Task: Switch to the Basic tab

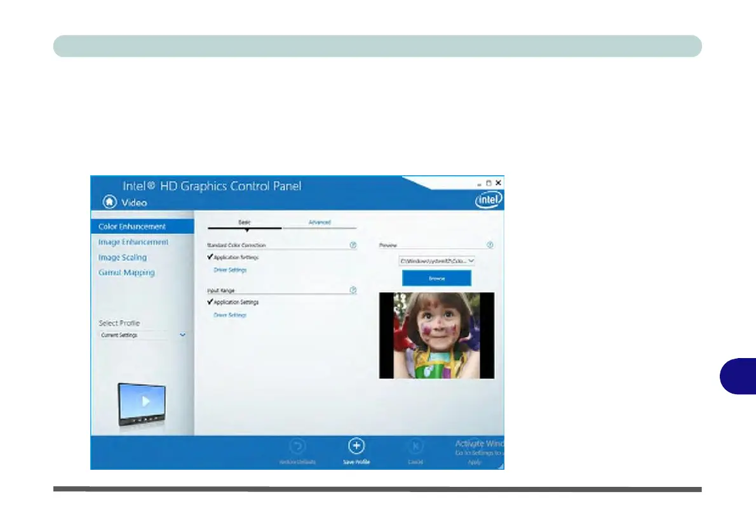Action: coord(245,222)
